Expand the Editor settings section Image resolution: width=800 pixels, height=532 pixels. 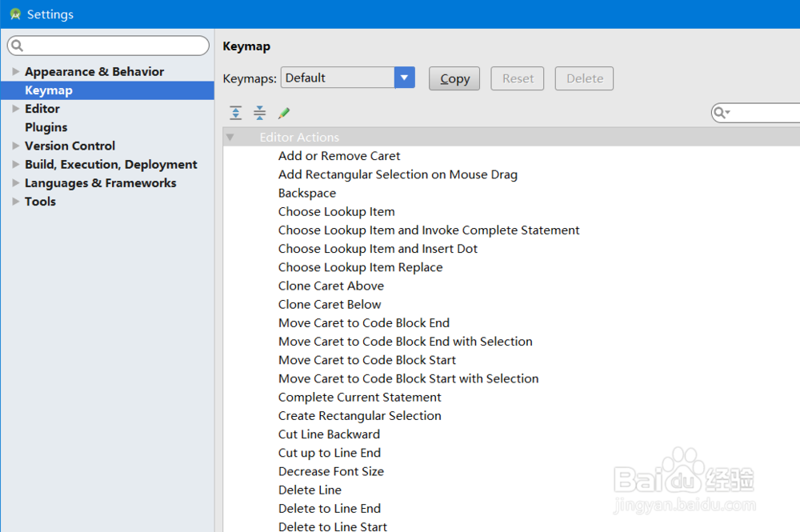16,109
